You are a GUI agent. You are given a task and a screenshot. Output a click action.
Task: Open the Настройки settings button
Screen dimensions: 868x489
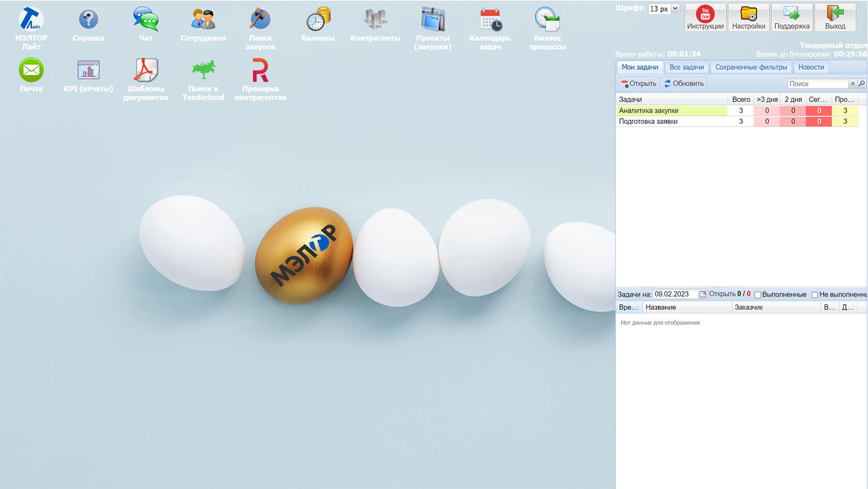click(749, 18)
